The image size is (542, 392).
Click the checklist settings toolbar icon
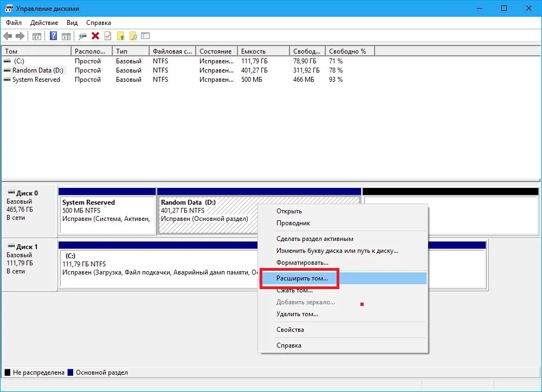point(145,36)
